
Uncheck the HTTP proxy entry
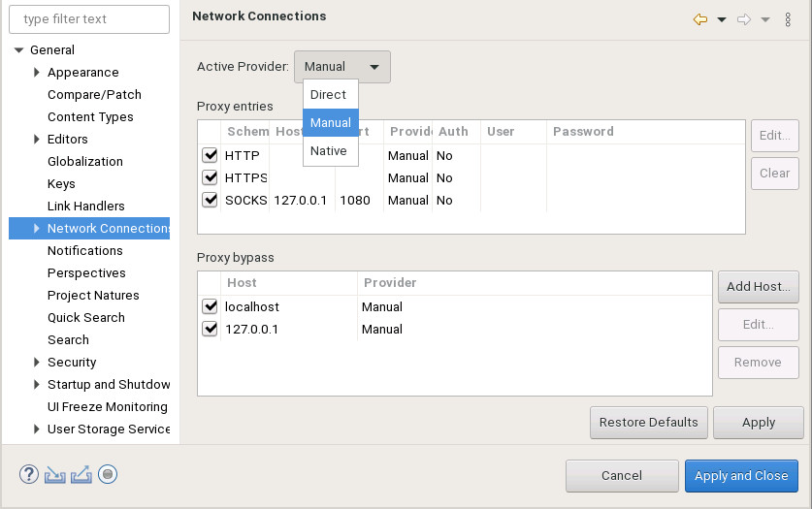coord(210,155)
